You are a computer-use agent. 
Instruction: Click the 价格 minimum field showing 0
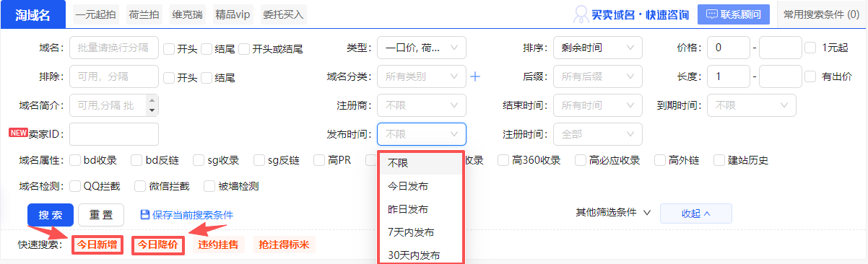pos(729,48)
